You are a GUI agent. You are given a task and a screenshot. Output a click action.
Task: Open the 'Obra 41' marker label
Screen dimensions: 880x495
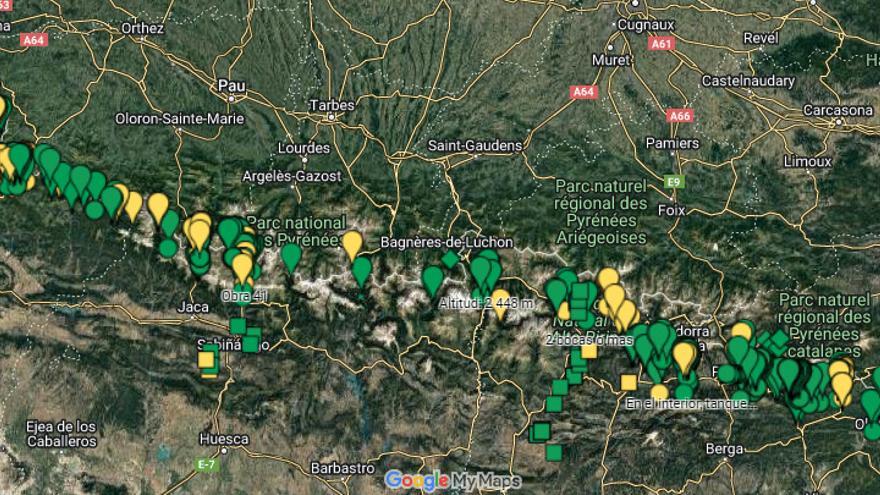click(244, 296)
